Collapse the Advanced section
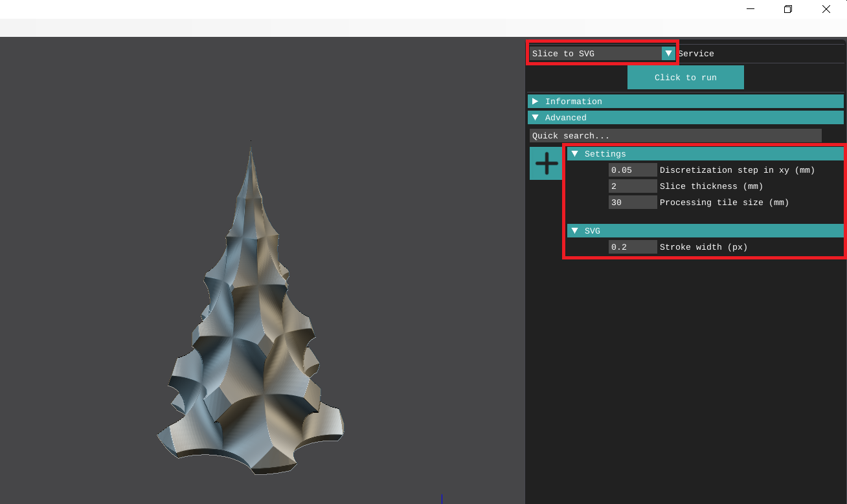The height and width of the screenshot is (504, 847). point(686,118)
